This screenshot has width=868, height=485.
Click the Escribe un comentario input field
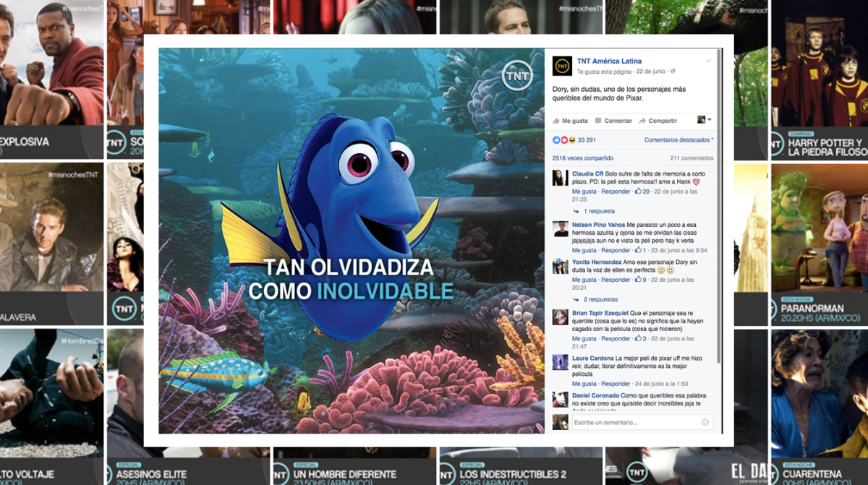[633, 422]
